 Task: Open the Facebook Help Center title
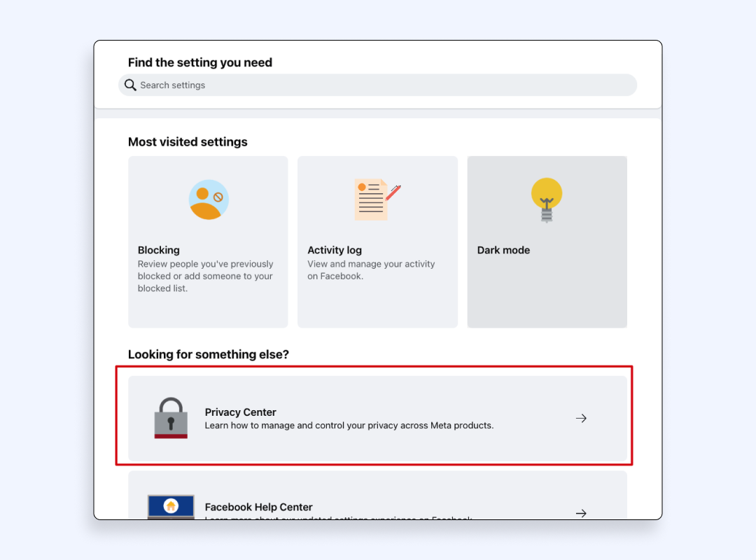tap(258, 507)
